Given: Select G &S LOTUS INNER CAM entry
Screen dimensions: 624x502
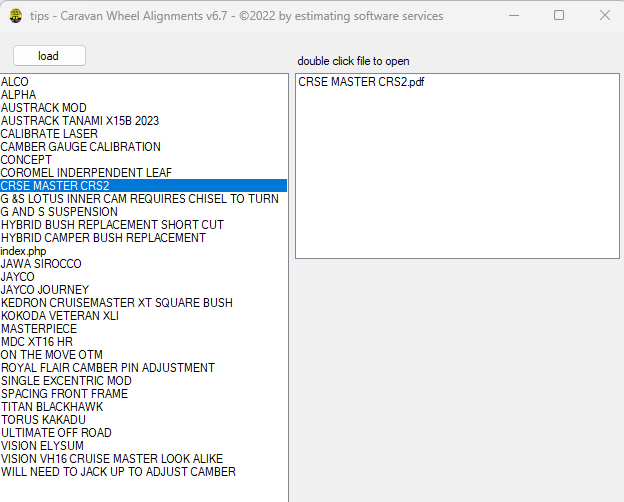Looking at the screenshot, I should coord(144,199).
